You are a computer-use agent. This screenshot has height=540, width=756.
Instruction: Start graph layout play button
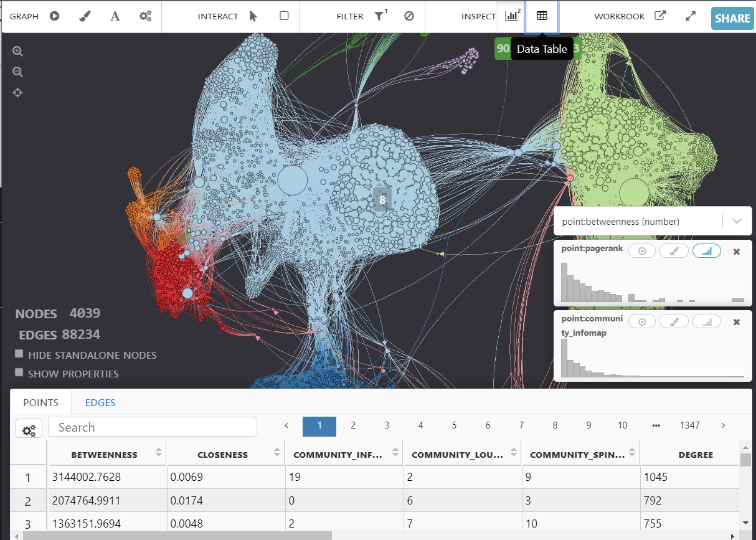click(x=55, y=16)
